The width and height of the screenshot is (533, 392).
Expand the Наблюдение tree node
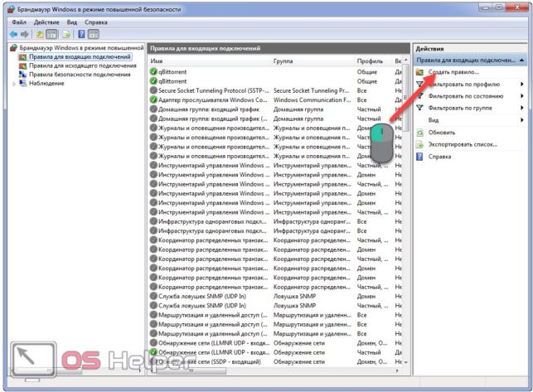[14, 84]
